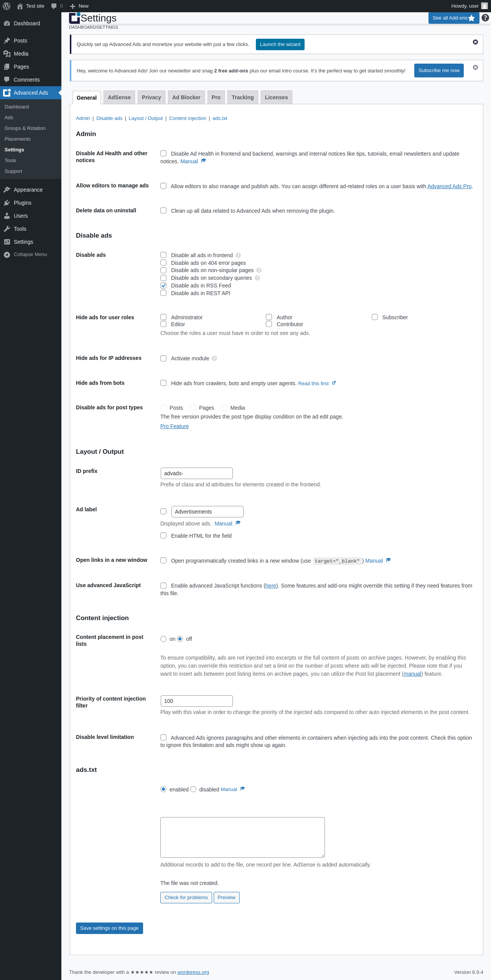The height and width of the screenshot is (980, 491).
Task: Click Save settings on this page
Action: [x=109, y=928]
